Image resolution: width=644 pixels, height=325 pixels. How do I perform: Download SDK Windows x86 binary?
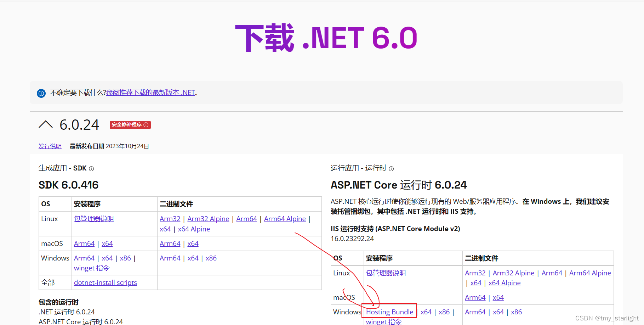click(211, 258)
